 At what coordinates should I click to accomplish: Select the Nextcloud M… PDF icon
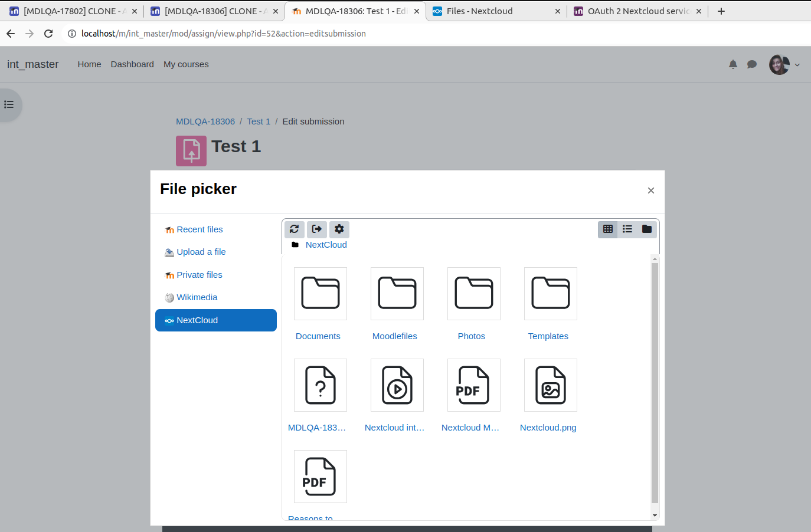pyautogui.click(x=474, y=385)
